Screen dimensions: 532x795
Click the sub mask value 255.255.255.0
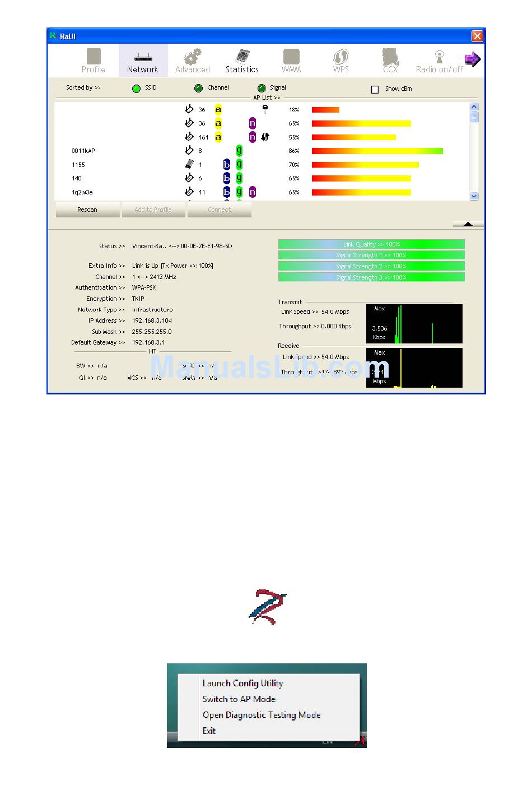pos(152,332)
